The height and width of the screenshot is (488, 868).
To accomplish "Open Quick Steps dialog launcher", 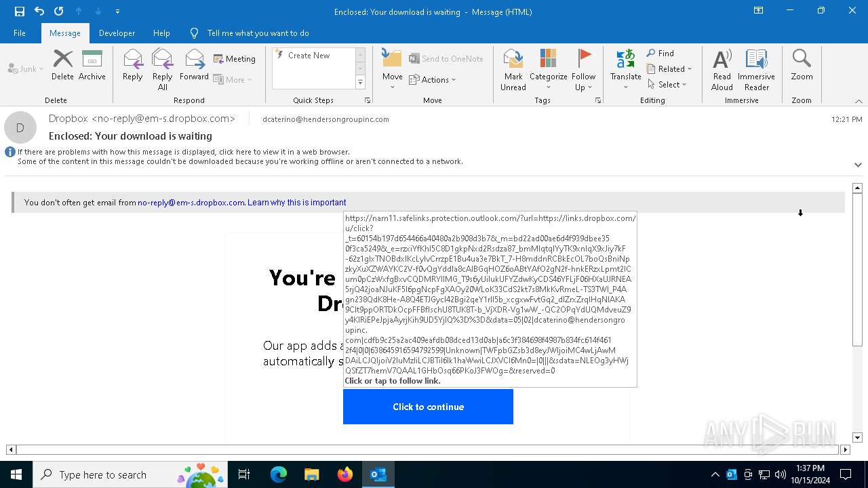I will [368, 100].
